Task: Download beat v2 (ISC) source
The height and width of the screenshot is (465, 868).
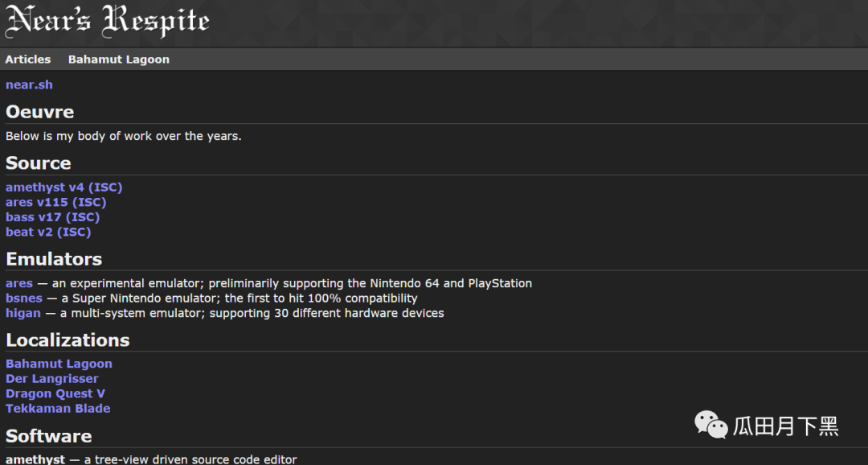Action: 48,232
